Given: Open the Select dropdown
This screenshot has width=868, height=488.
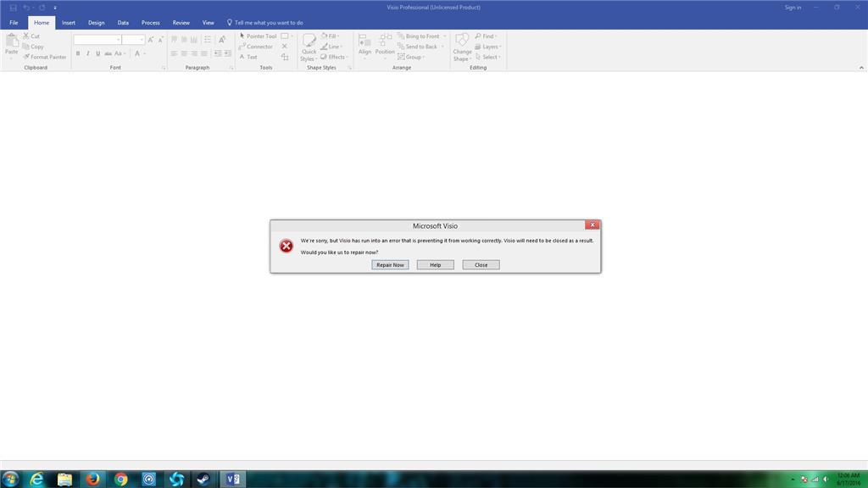Looking at the screenshot, I should click(x=487, y=57).
